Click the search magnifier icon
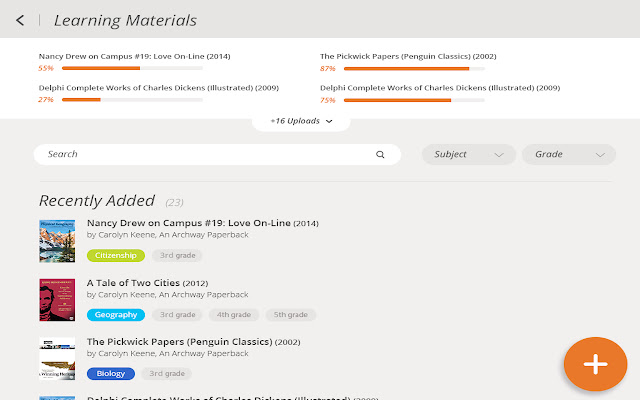The image size is (640, 400). coord(380,155)
